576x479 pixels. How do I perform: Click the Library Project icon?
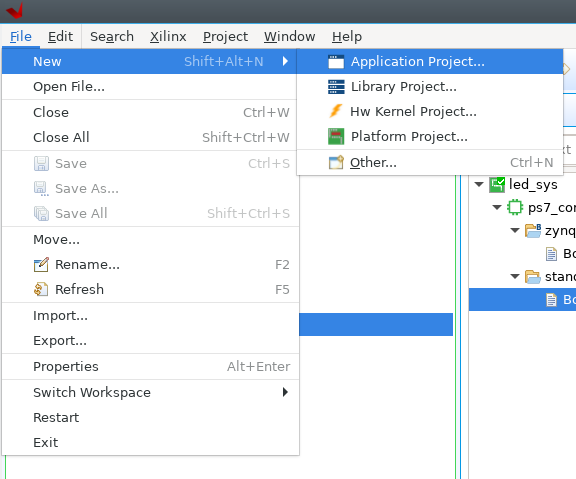(336, 87)
